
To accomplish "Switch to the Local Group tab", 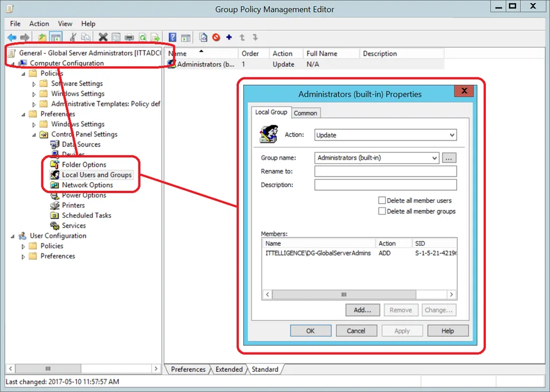I will (271, 112).
